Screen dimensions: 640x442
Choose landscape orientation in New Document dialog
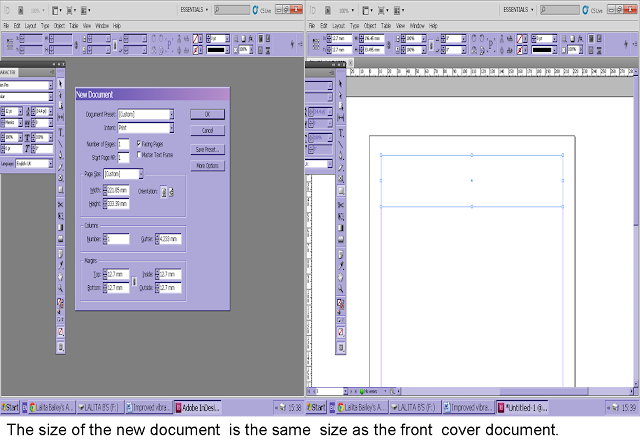[171, 192]
